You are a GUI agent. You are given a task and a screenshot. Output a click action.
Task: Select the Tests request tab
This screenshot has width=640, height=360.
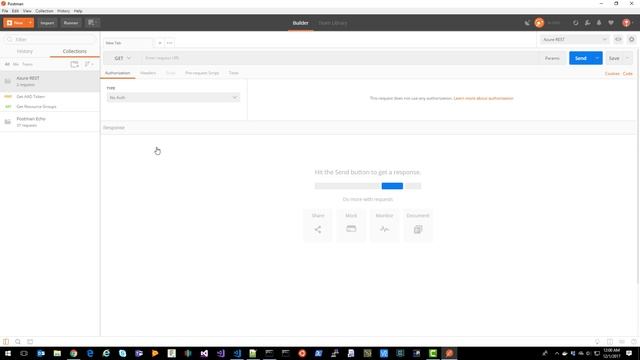(x=233, y=73)
